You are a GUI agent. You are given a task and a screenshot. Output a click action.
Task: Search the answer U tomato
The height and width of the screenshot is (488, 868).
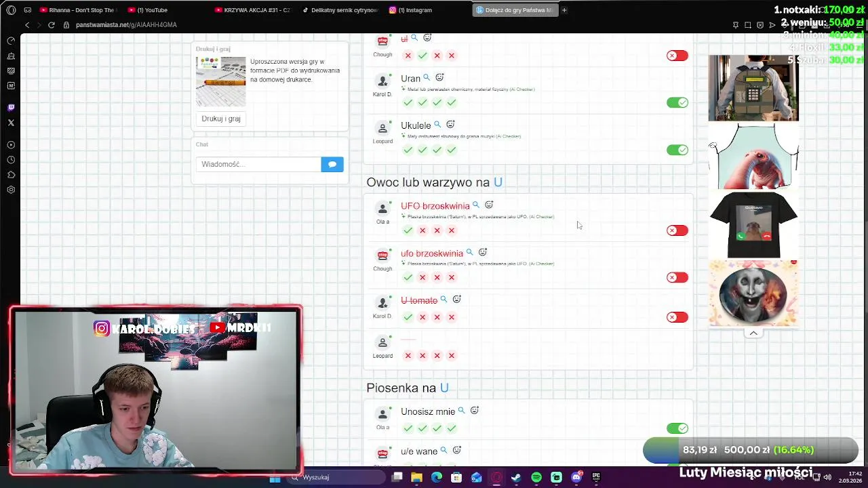(444, 299)
